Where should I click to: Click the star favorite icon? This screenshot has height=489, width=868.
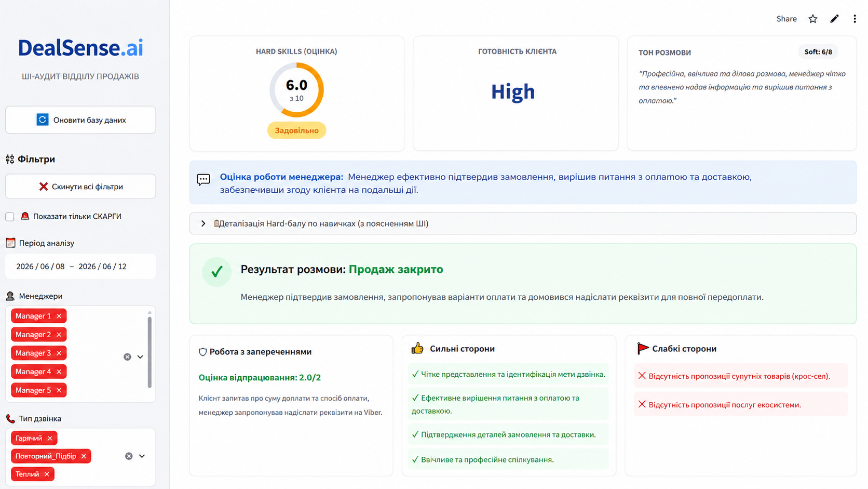point(813,19)
